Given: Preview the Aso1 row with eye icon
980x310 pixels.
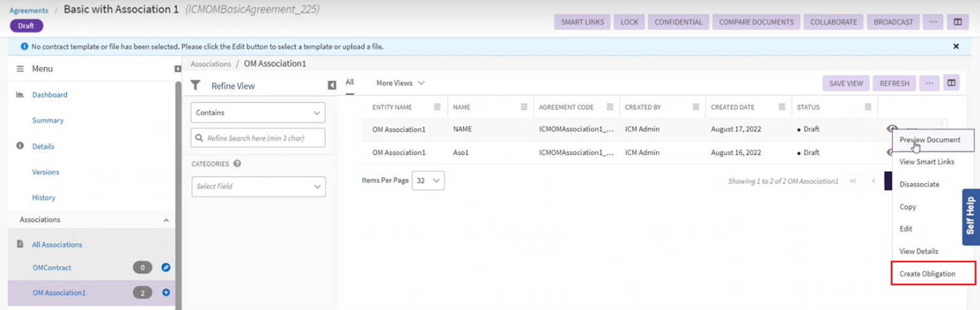Looking at the screenshot, I should 888,152.
